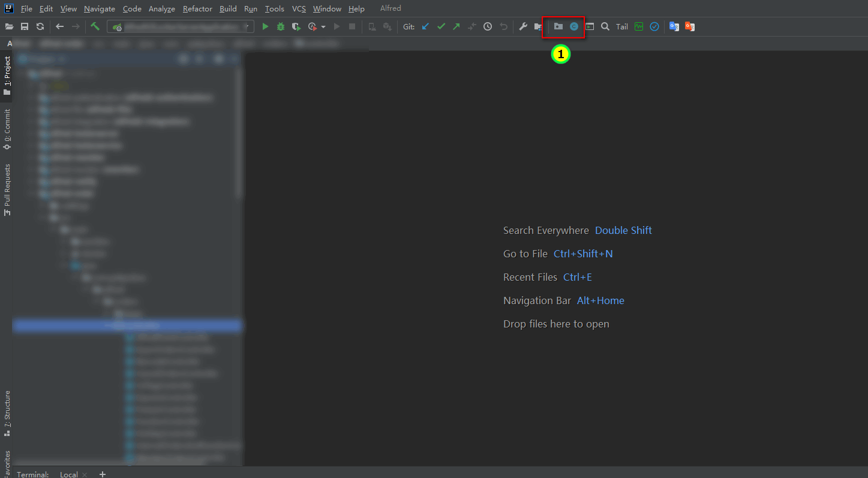
Task: Commit changes with the green checkmark
Action: [441, 26]
